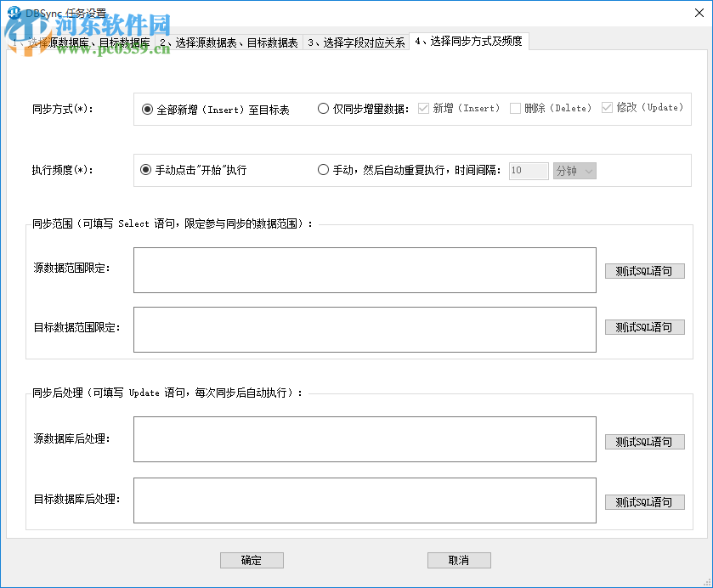Uncheck the 修改（Update）checkbox
Viewport: 713px width, 588px height.
click(607, 108)
